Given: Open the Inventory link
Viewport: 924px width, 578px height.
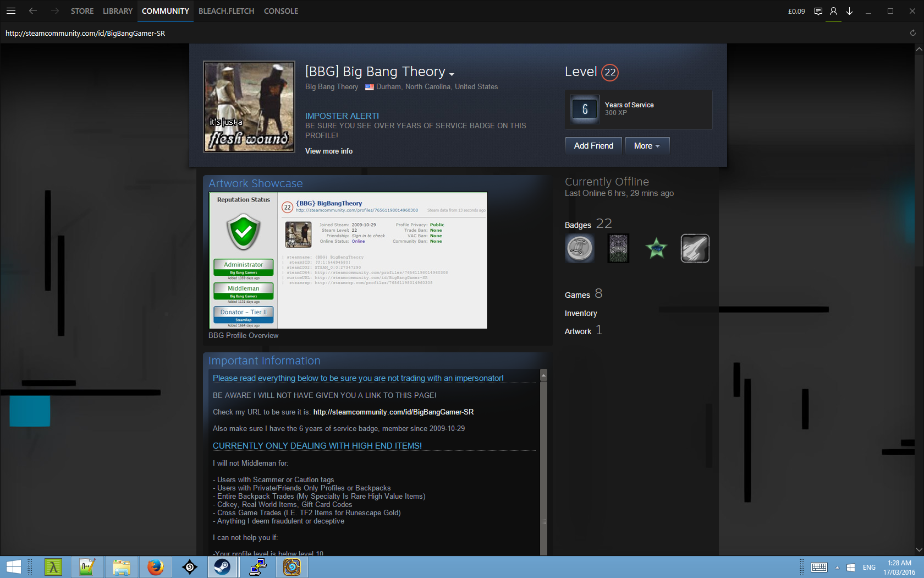Looking at the screenshot, I should point(580,313).
